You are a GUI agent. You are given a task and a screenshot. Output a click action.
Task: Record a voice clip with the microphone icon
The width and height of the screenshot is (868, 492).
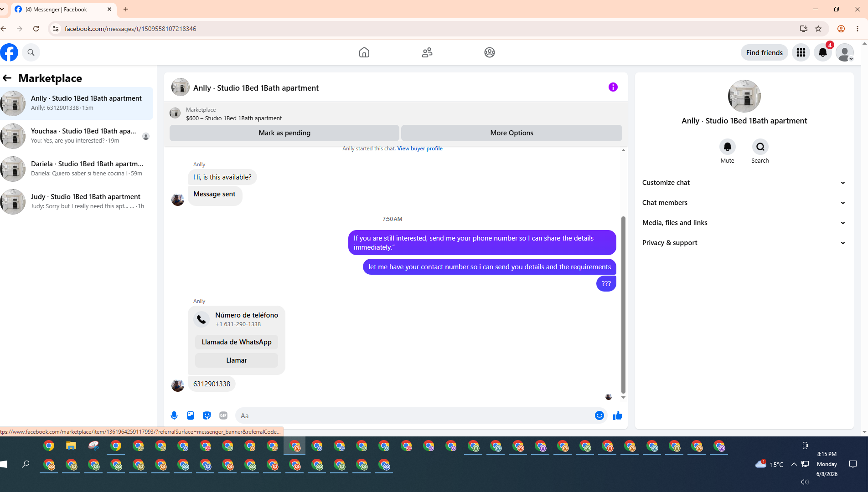tap(174, 415)
